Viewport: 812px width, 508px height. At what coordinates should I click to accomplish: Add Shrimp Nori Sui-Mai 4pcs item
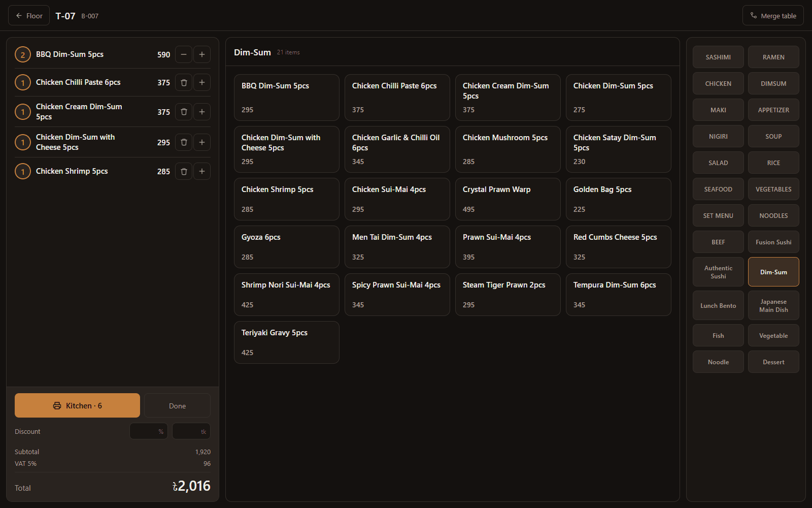pos(287,295)
